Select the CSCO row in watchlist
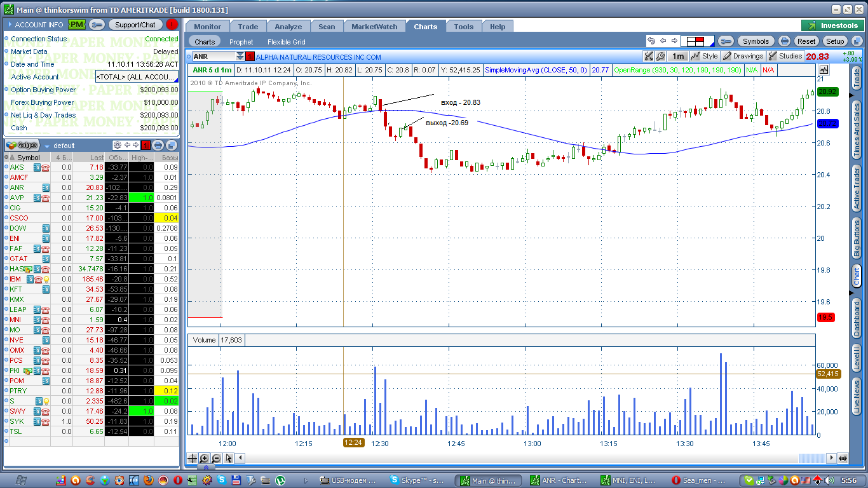The height and width of the screenshot is (488, 868). click(92, 218)
